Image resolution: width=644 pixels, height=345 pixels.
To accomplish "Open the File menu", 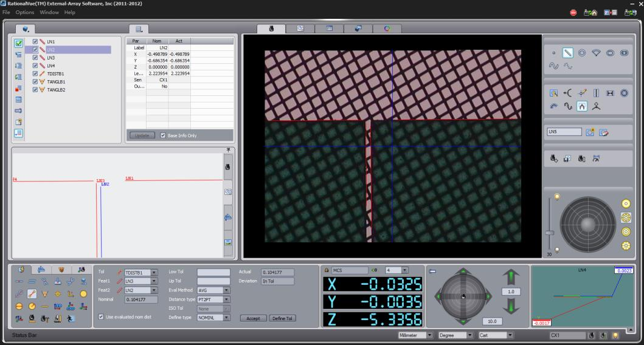I will pos(6,12).
